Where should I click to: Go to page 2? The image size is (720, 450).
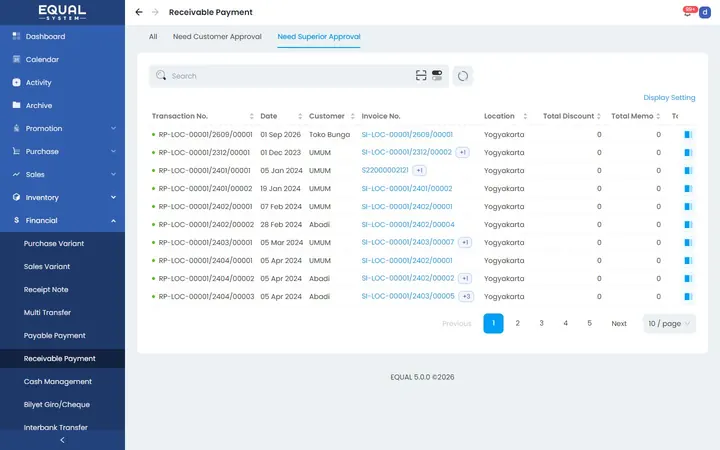[518, 324]
